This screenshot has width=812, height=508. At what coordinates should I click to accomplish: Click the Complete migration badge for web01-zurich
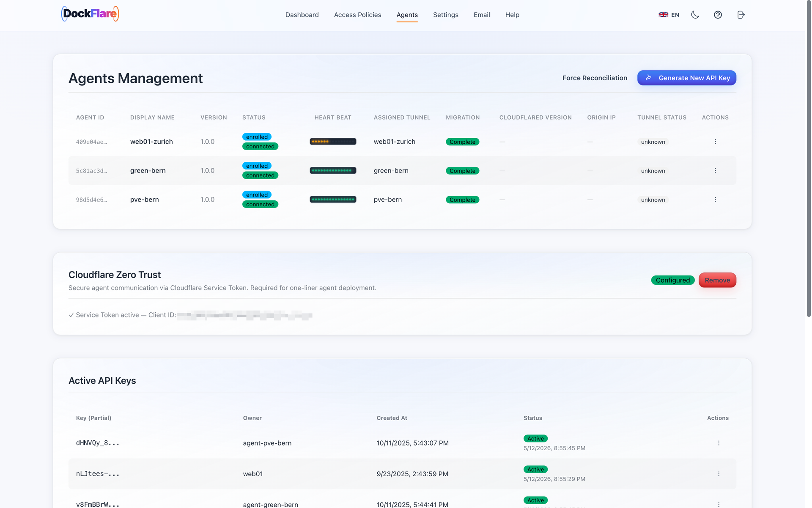pos(462,142)
